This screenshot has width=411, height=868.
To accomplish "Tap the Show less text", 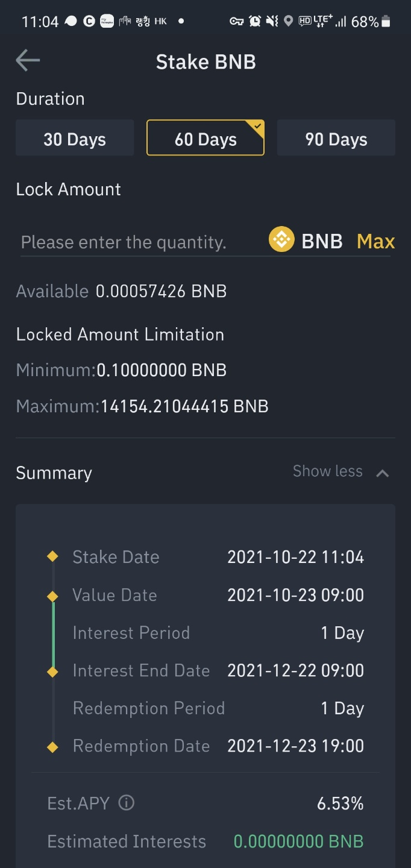I will (x=327, y=471).
